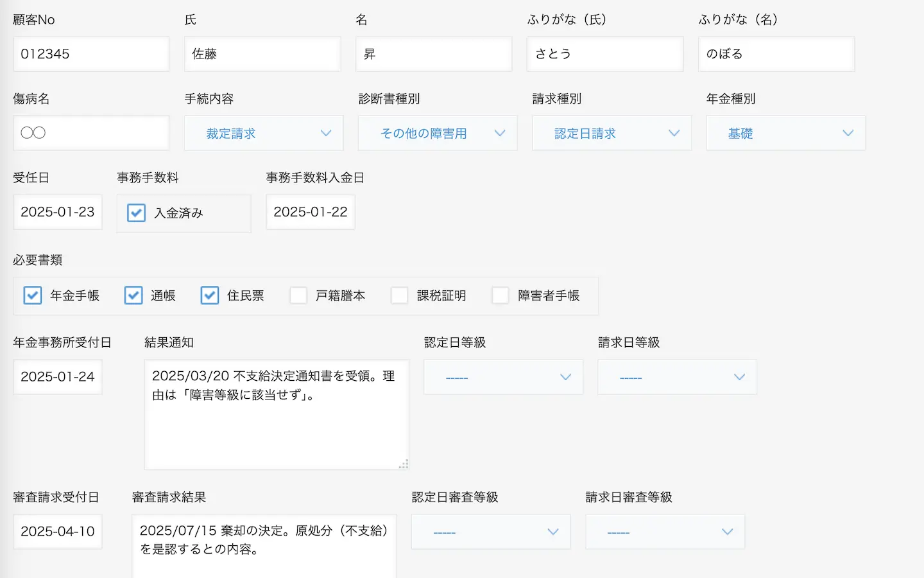The image size is (924, 578).
Task: Focus the 傷病名 text field
Action: click(91, 133)
